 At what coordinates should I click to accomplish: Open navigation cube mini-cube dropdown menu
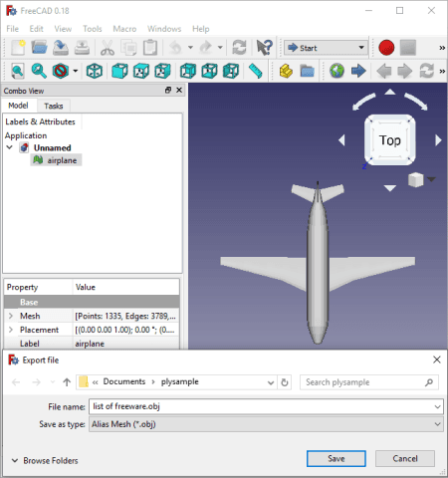[x=431, y=179]
